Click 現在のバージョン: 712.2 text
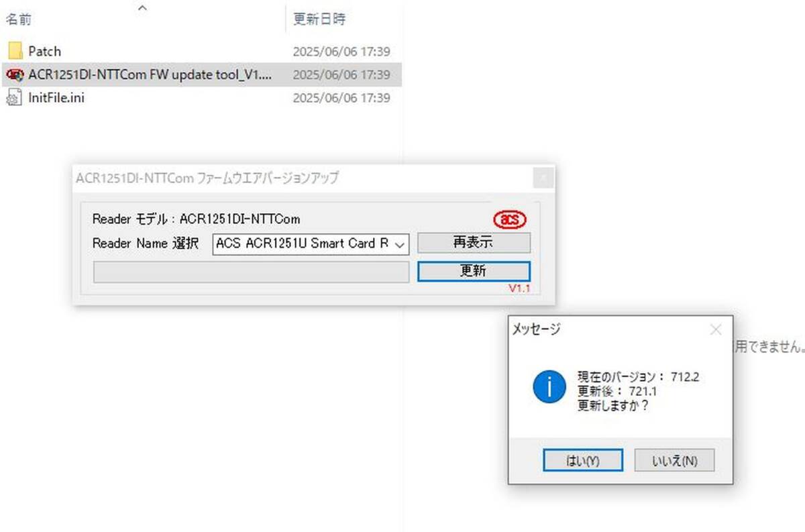The image size is (805, 532). click(638, 377)
